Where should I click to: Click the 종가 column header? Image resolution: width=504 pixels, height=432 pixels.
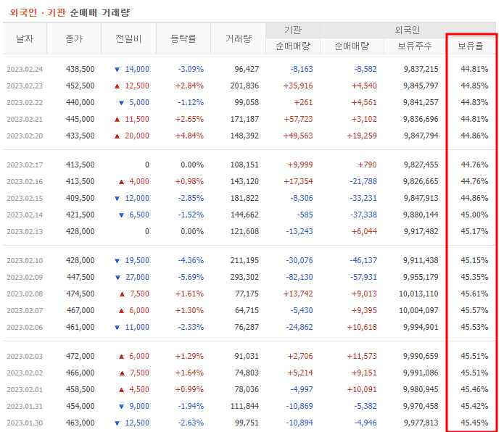tap(74, 38)
